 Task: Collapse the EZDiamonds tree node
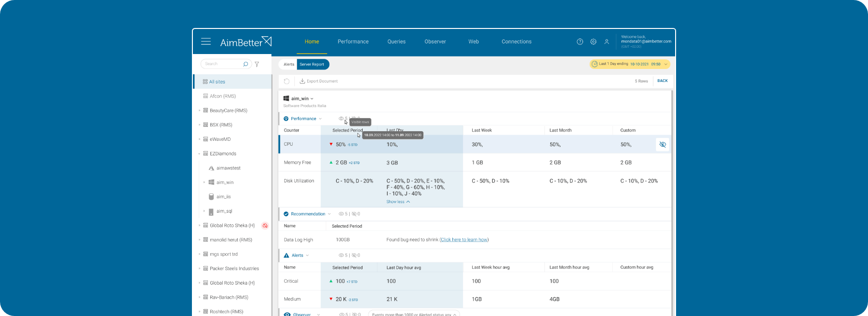coord(199,154)
